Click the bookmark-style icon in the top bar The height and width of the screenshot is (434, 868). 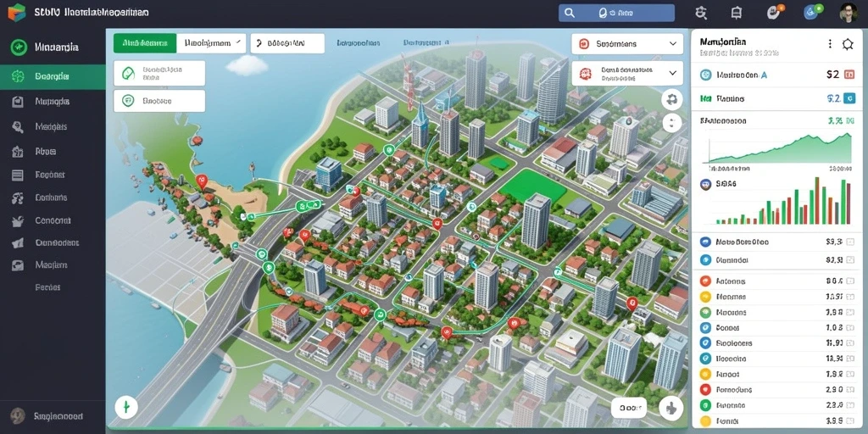coord(737,13)
